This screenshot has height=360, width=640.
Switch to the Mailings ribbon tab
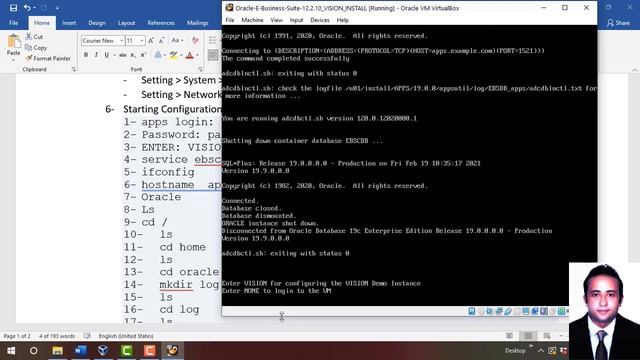[198, 23]
